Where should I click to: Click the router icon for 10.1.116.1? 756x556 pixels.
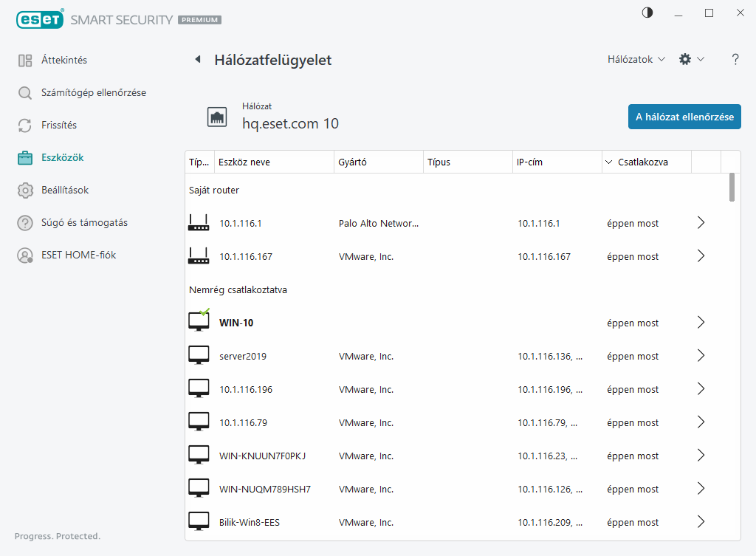click(x=199, y=223)
